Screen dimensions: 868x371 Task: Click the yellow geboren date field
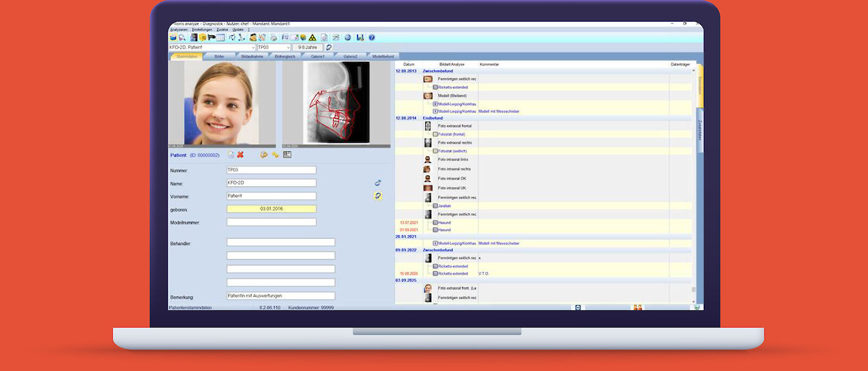[271, 209]
